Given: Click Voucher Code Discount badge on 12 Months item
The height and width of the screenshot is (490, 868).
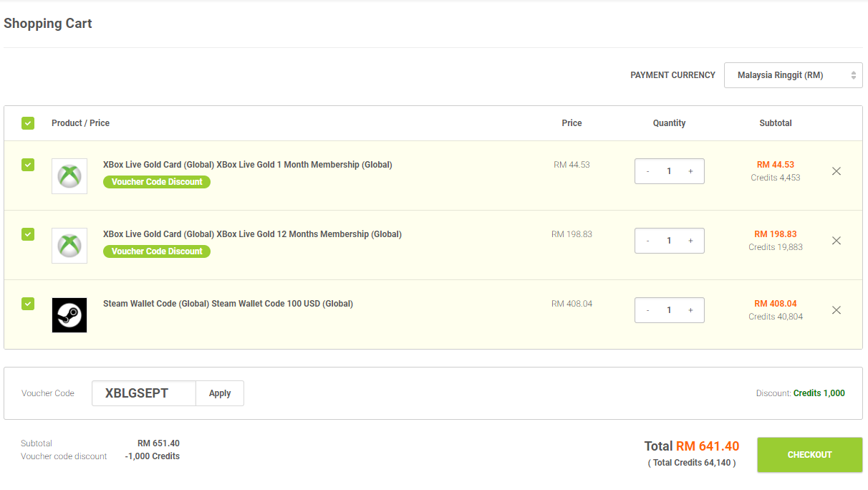Looking at the screenshot, I should click(x=157, y=251).
